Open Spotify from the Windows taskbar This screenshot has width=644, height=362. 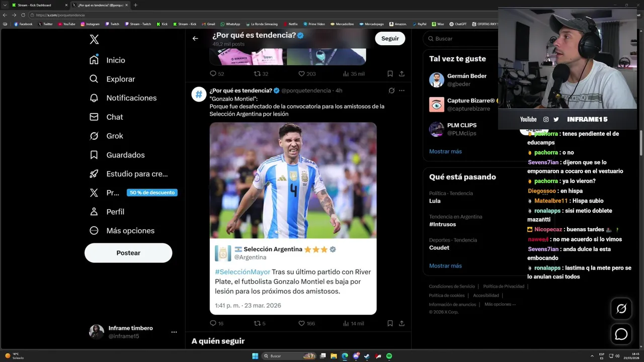coord(389,356)
